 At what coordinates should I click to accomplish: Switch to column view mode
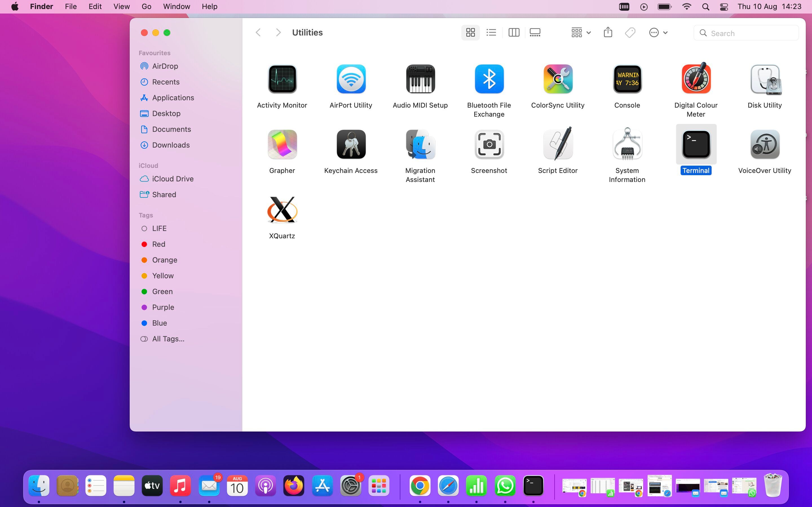[x=513, y=32]
